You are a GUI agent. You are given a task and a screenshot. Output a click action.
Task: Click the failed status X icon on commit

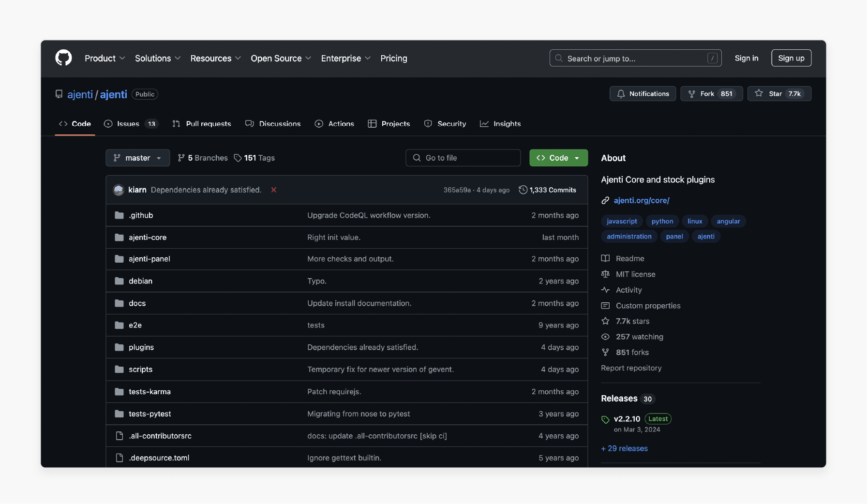pos(274,190)
